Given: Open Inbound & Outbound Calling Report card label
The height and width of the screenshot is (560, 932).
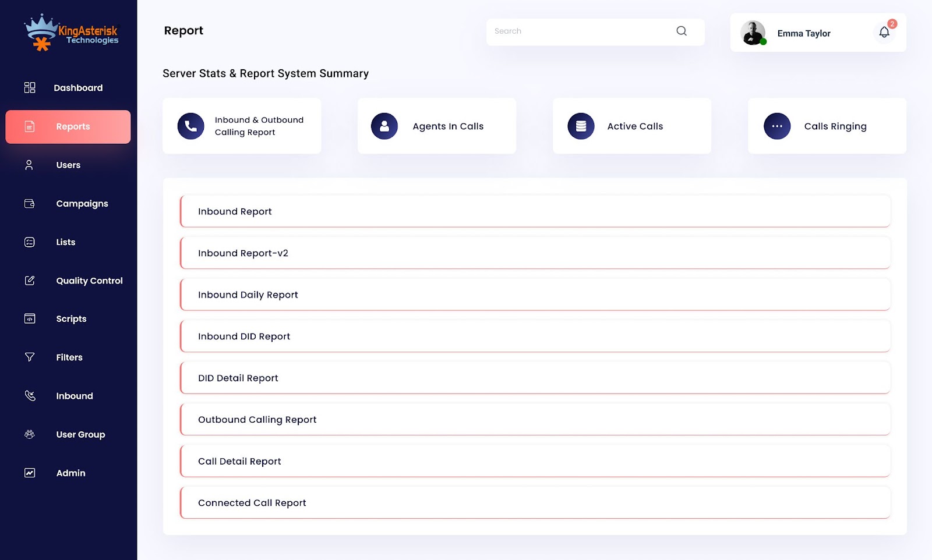Looking at the screenshot, I should (x=259, y=126).
